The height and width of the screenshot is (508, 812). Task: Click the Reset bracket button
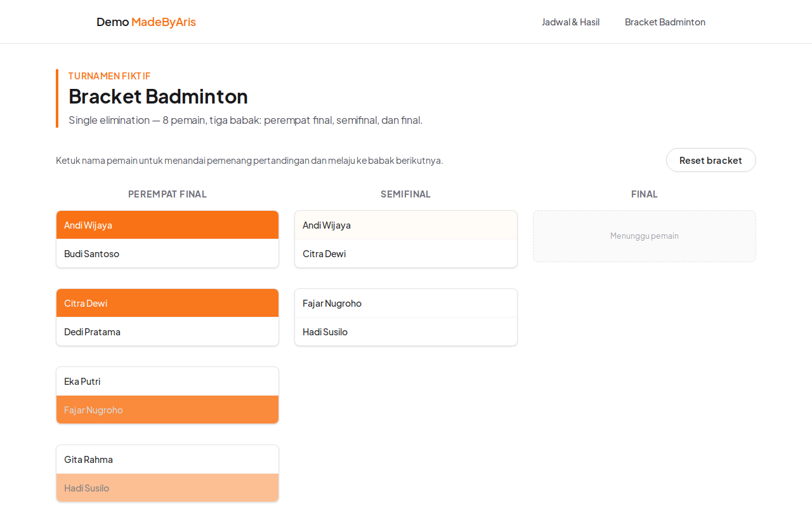pos(710,160)
